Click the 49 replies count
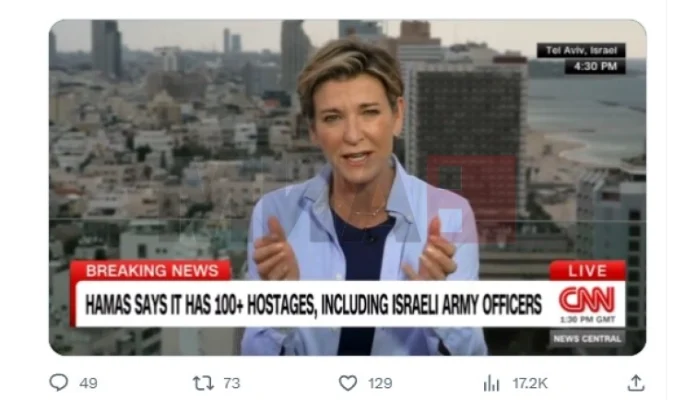This screenshot has height=400, width=673. tap(88, 383)
